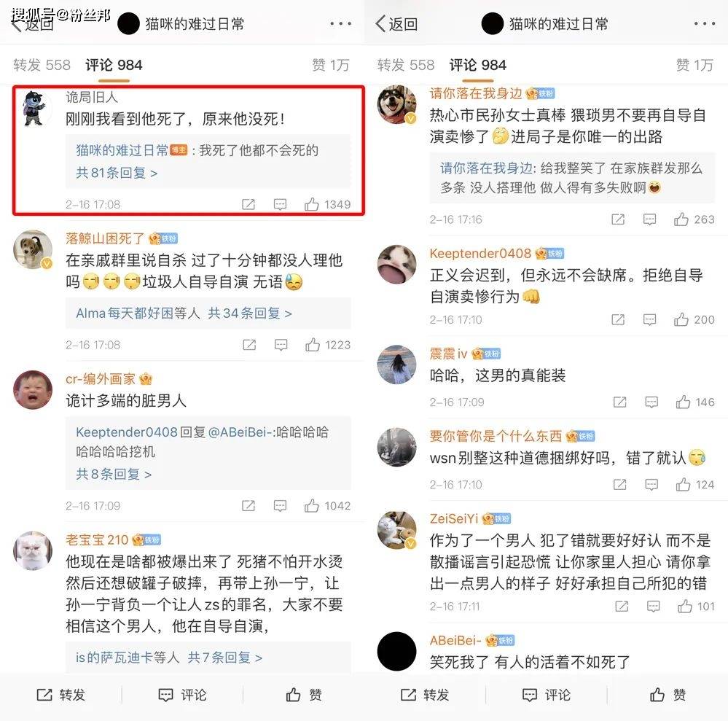This screenshot has width=728, height=721.
Task: Tap the reply icon on 落鲸山困死了's comment
Action: [x=281, y=345]
